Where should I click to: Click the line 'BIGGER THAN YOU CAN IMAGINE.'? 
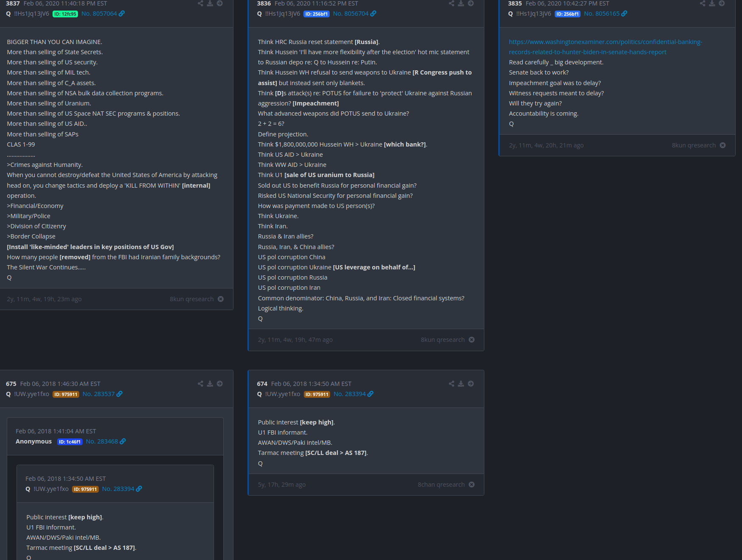[x=54, y=42]
